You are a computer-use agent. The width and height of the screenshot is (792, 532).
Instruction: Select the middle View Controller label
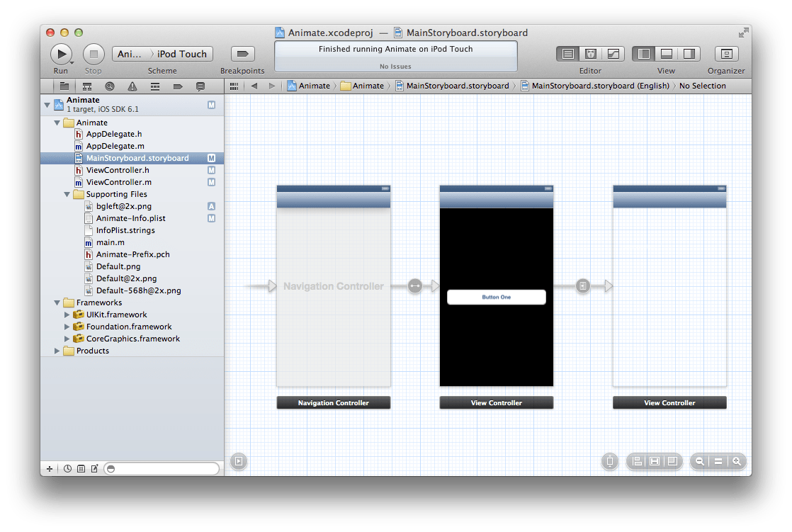click(497, 402)
